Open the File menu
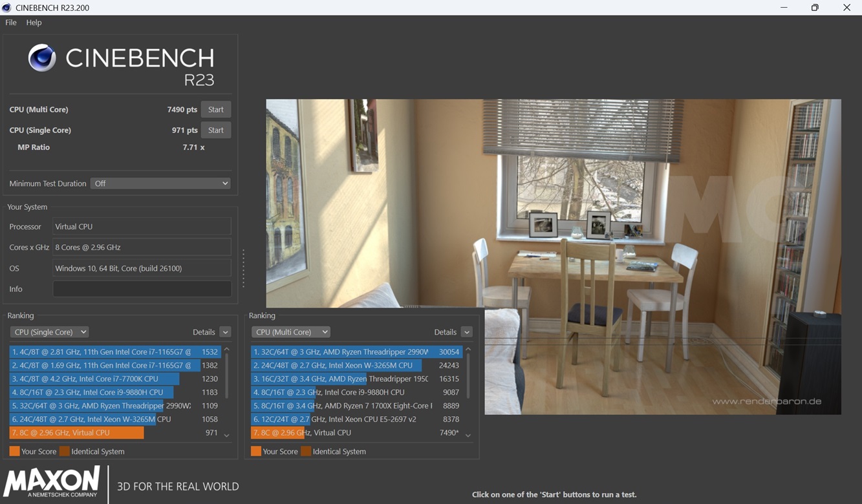 11,23
